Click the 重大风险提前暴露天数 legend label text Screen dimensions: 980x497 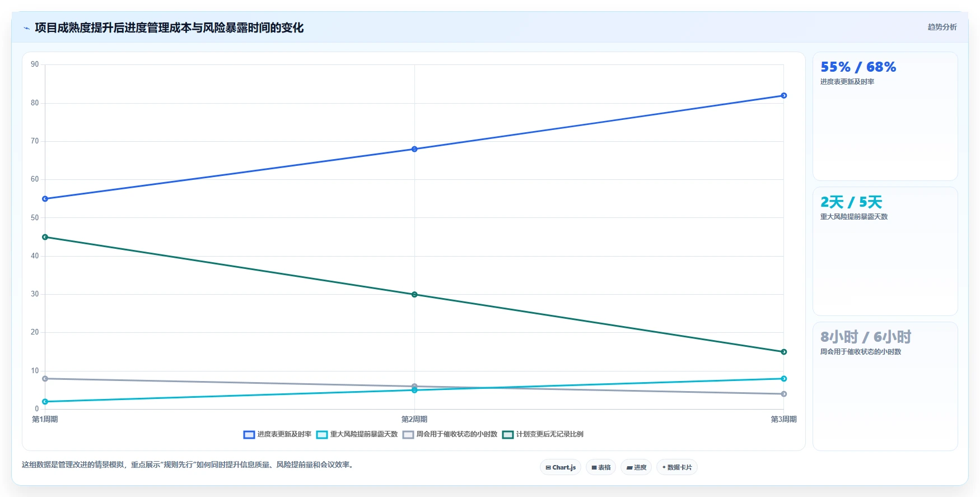click(364, 434)
